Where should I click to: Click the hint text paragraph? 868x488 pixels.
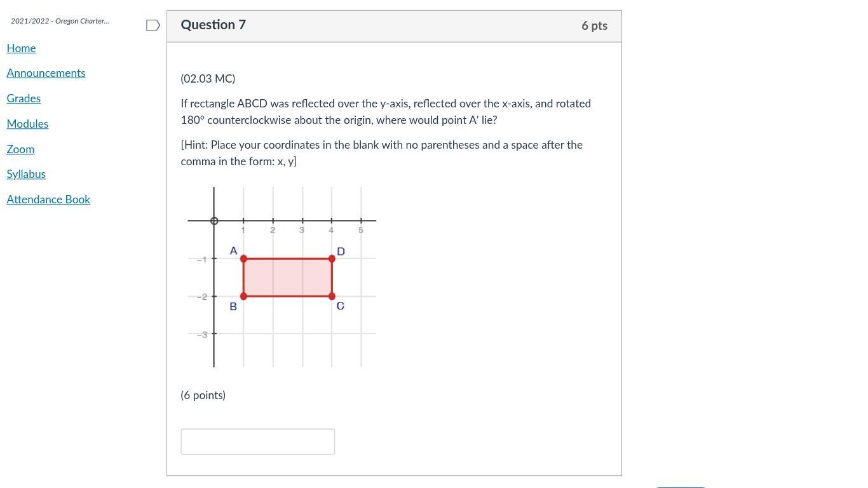click(381, 153)
